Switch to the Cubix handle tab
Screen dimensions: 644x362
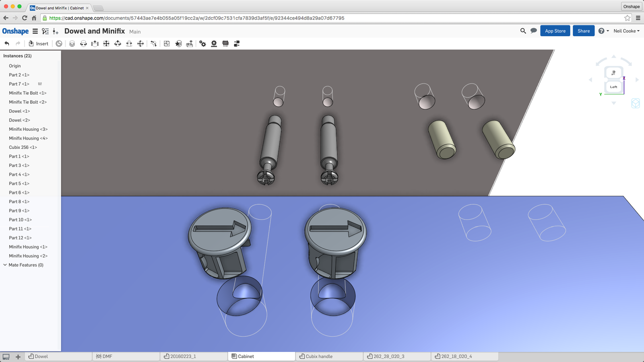[319, 356]
